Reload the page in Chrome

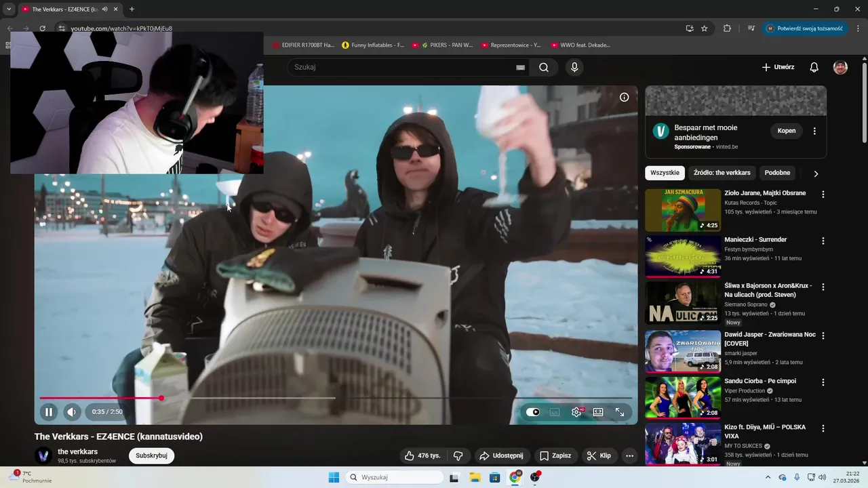[42, 28]
